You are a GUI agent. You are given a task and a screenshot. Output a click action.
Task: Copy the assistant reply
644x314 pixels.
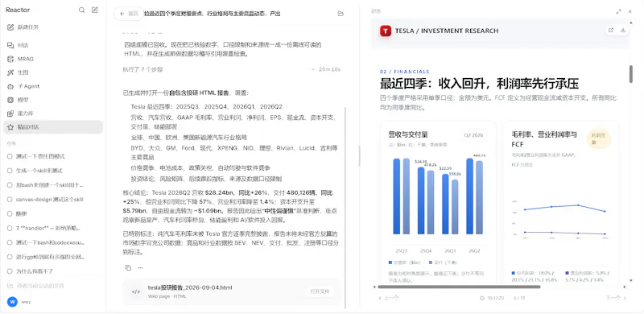(128, 267)
